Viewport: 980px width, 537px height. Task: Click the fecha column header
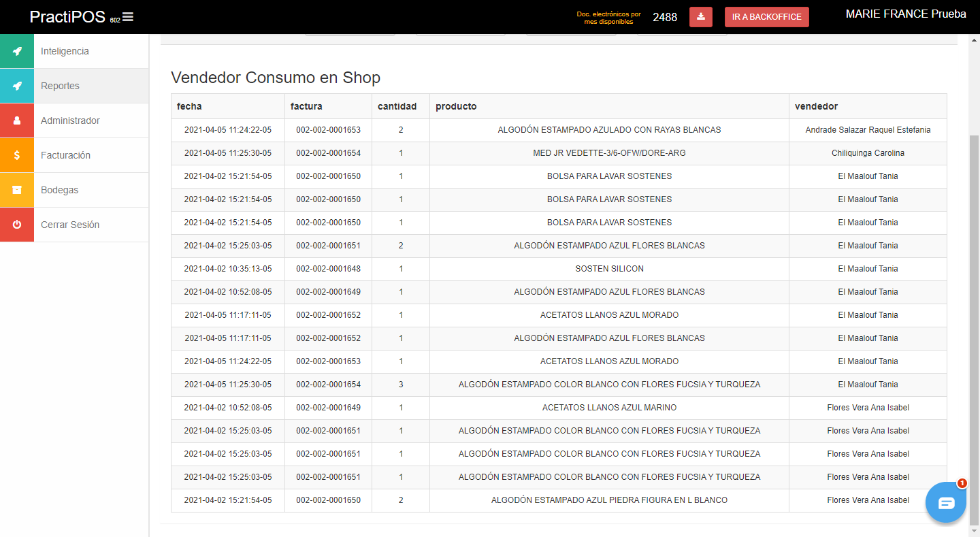(x=189, y=106)
